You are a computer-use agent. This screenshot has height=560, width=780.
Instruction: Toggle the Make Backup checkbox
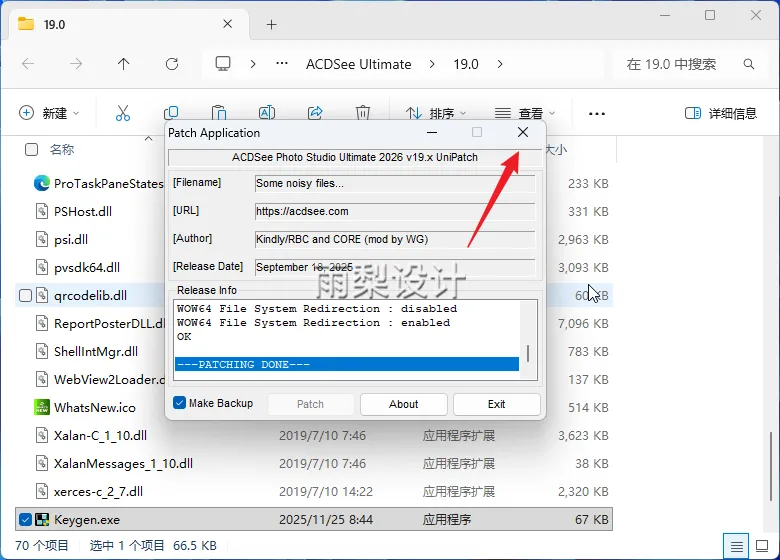point(179,403)
